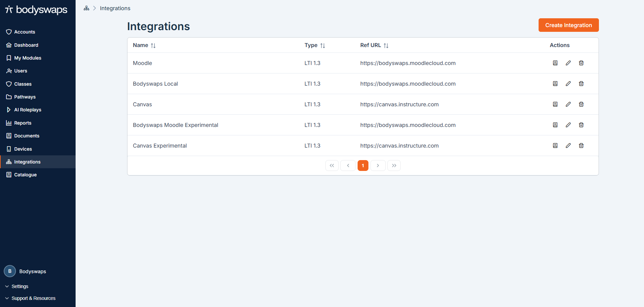The image size is (644, 307).
Task: Open the Catalogue sidebar item
Action: (x=25, y=175)
